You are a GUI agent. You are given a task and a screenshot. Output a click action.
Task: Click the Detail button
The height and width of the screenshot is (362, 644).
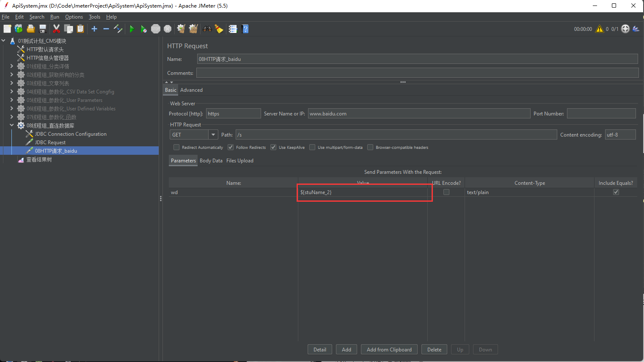click(320, 349)
